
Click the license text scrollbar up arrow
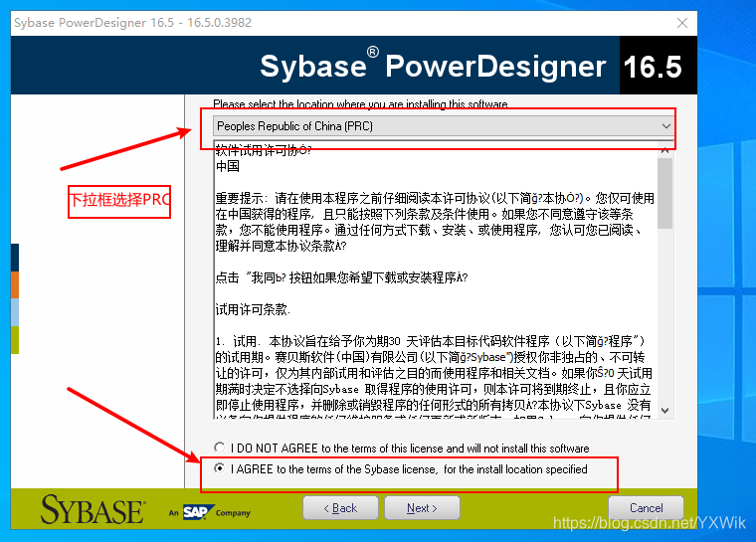665,150
